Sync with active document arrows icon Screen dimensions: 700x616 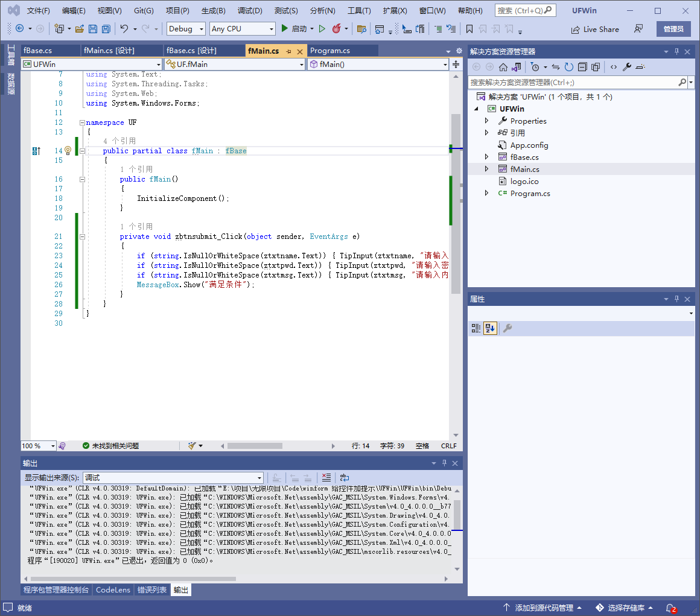556,67
